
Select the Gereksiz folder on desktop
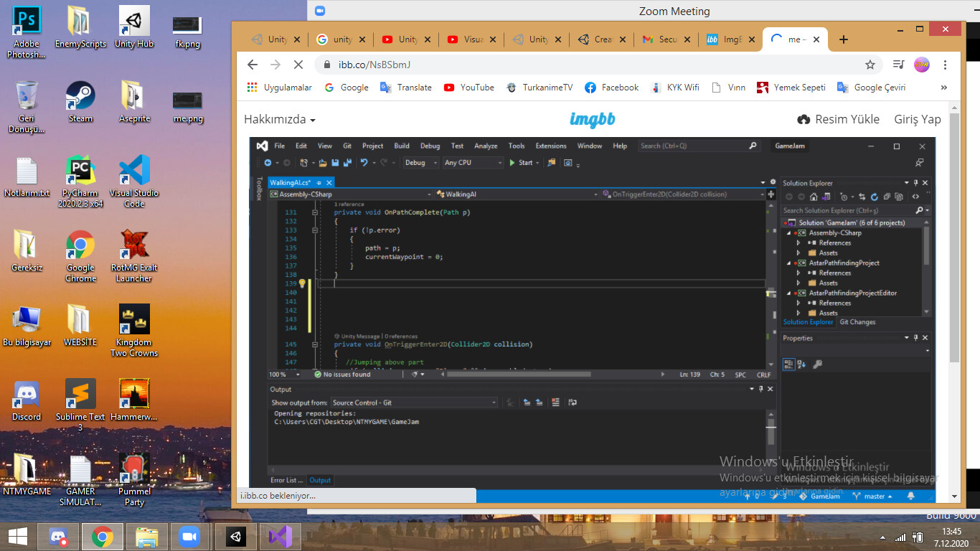27,251
